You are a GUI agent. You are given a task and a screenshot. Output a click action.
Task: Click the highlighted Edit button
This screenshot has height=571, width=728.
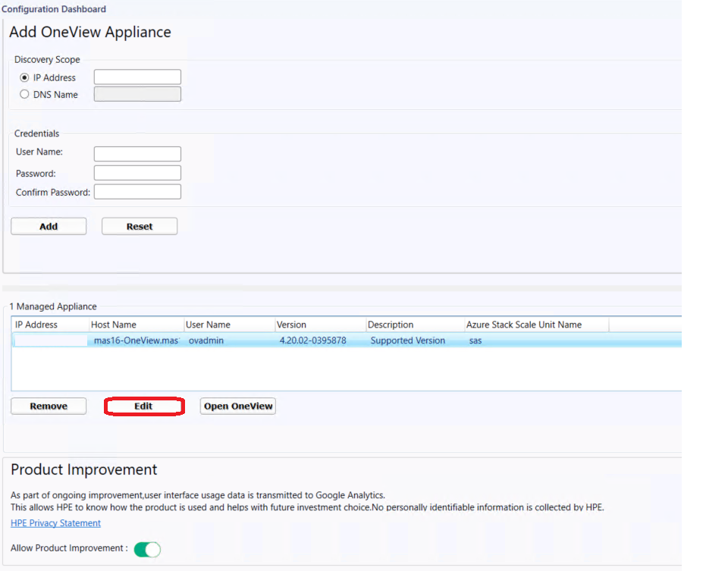[x=144, y=406]
